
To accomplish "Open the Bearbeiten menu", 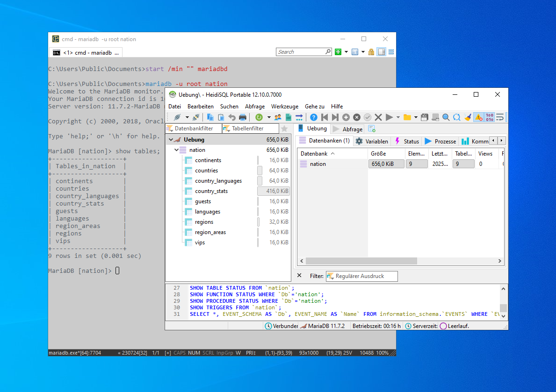I will pos(200,107).
